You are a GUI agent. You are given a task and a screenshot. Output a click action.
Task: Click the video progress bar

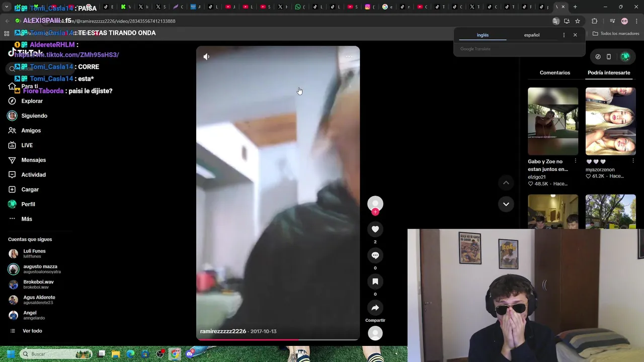click(x=278, y=339)
